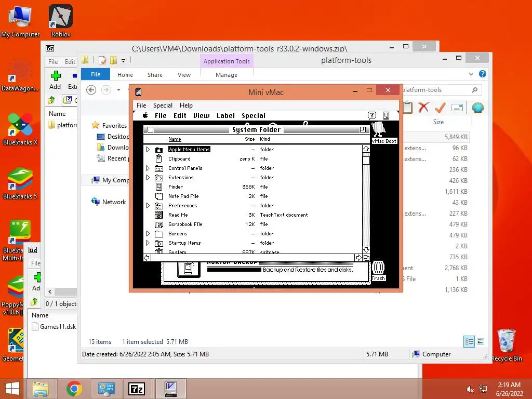Viewport: 532px width, 399px height.
Task: Select the Mac Trash icon
Action: click(378, 267)
